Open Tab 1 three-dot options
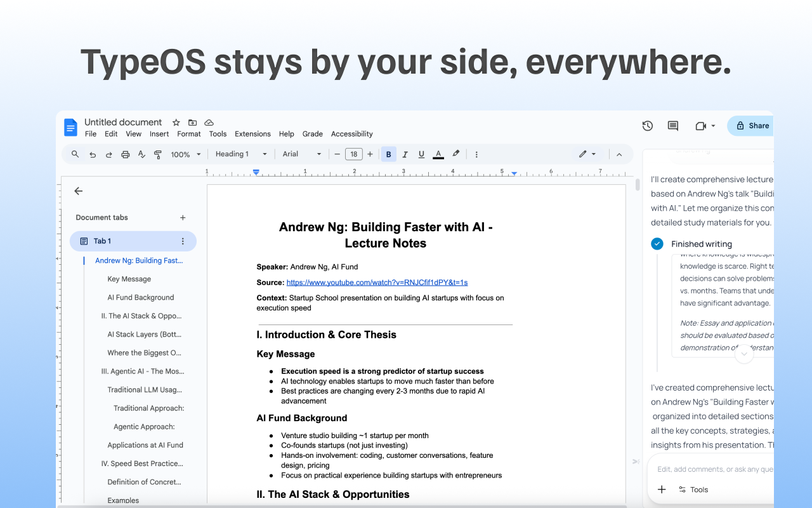This screenshot has width=812, height=508. pos(183,241)
